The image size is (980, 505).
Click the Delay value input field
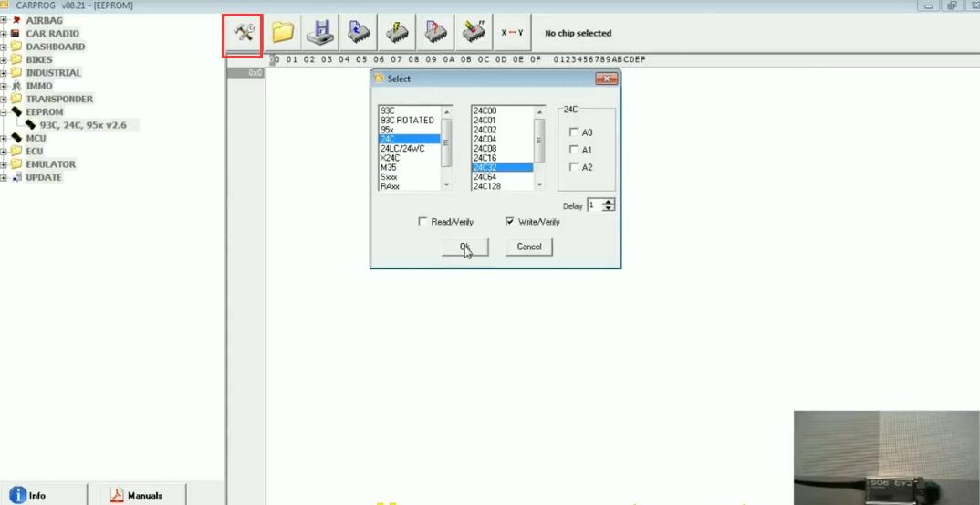point(595,205)
